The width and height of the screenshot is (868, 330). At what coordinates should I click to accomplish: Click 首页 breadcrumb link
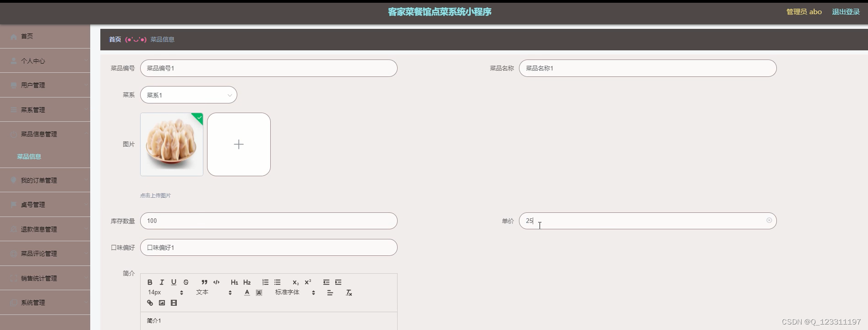tap(115, 39)
